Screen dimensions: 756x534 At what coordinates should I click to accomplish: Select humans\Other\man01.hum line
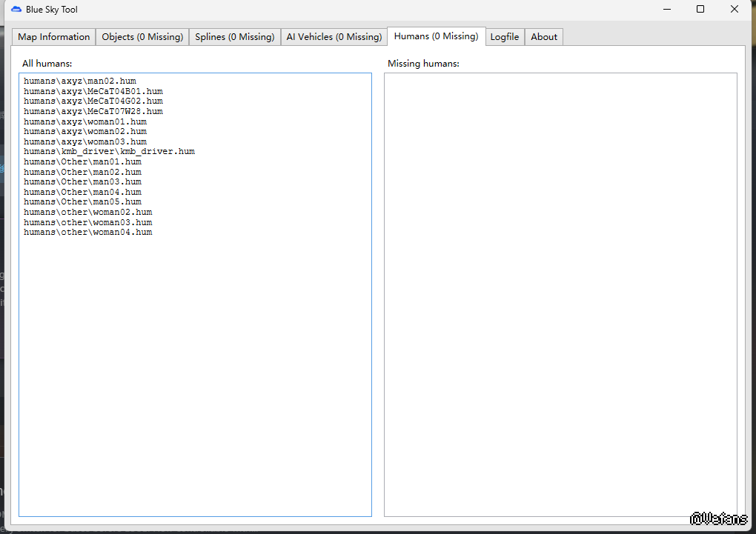82,161
